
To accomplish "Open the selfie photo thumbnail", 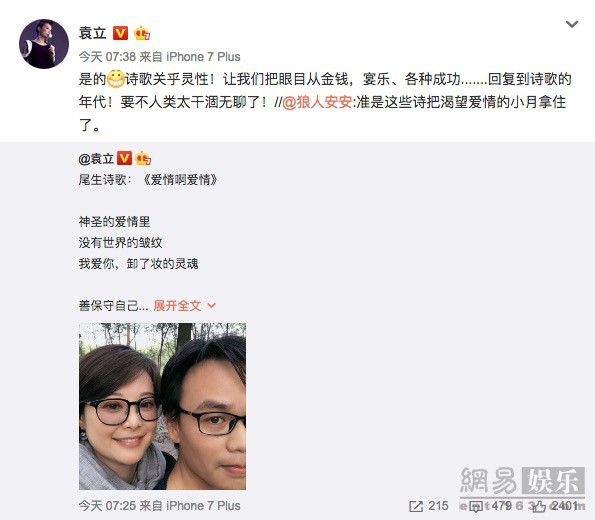I will point(162,406).
